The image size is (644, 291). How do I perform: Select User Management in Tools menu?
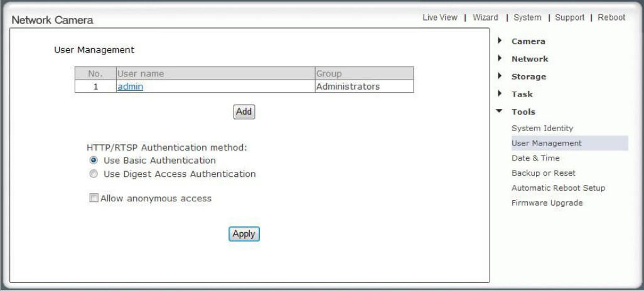tap(570, 143)
